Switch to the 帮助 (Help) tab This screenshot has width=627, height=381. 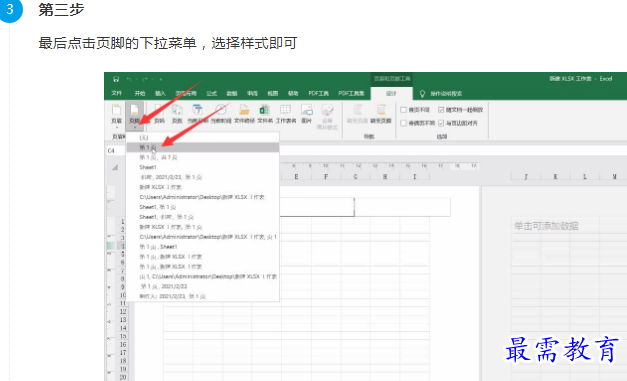tap(293, 93)
